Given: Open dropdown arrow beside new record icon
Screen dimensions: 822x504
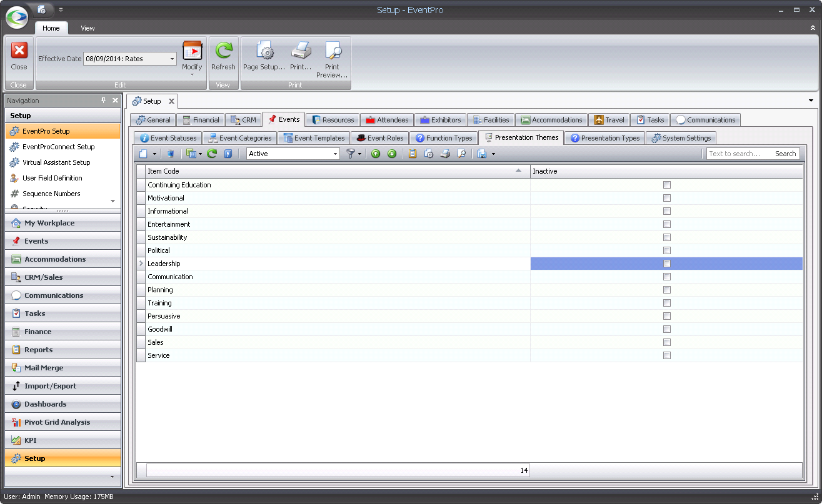Looking at the screenshot, I should (154, 154).
